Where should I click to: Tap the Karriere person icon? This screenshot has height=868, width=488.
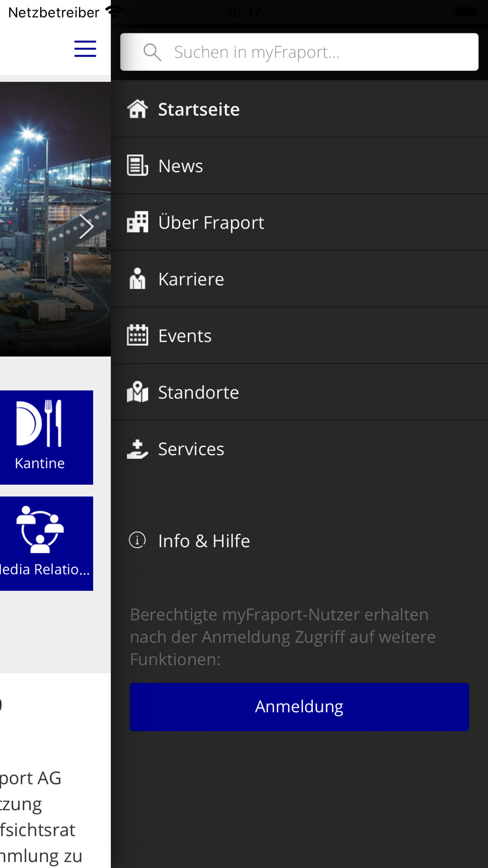138,279
